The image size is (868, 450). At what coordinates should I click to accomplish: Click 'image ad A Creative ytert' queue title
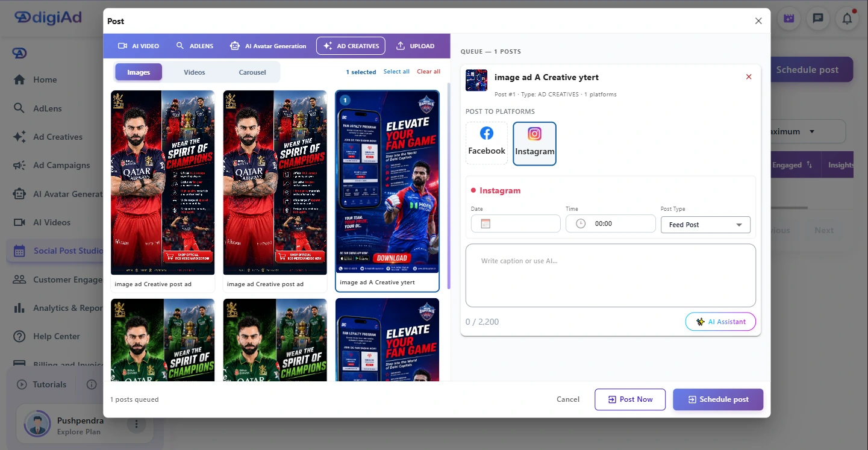(546, 77)
